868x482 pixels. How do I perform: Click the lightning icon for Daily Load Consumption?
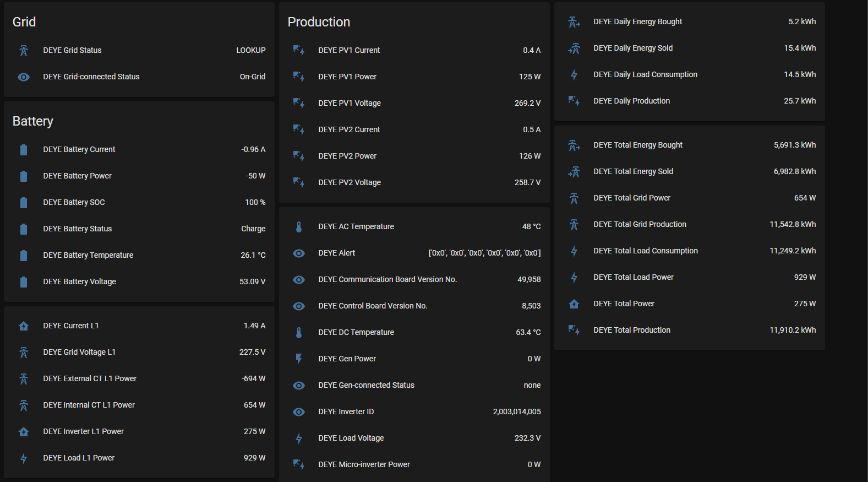point(574,75)
